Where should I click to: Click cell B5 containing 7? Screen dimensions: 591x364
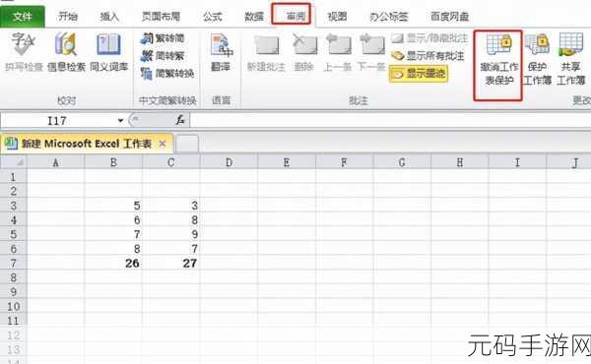[113, 234]
